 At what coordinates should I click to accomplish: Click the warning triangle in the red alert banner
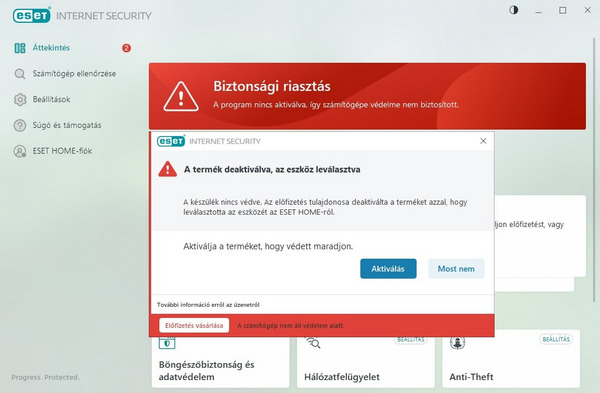point(181,96)
